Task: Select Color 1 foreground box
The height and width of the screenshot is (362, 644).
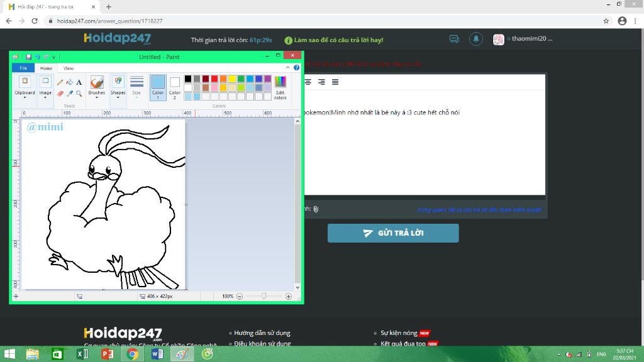Action: (x=158, y=87)
